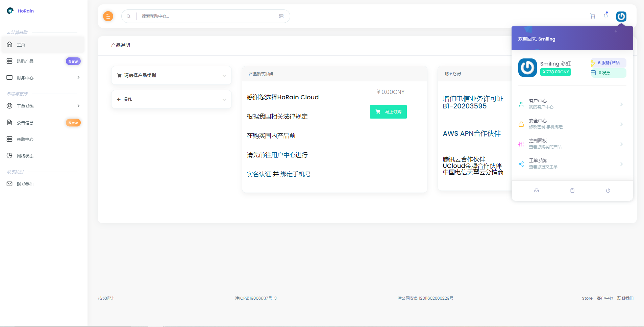This screenshot has width=644, height=327.
Task: Expand the 请选择产品类别 dropdown
Action: [x=171, y=75]
